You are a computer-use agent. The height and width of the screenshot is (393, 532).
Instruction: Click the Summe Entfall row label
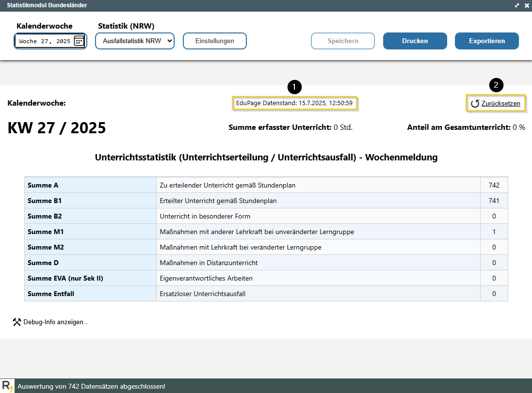pos(51,294)
